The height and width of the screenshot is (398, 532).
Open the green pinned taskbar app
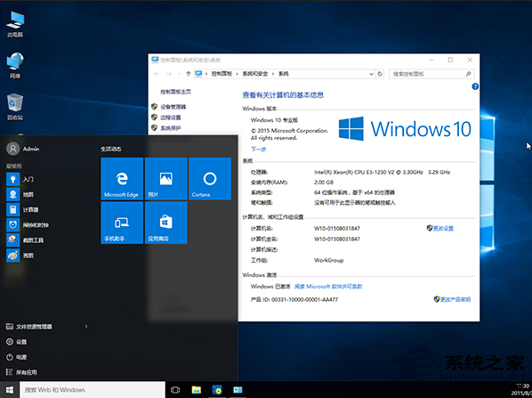tap(217, 390)
